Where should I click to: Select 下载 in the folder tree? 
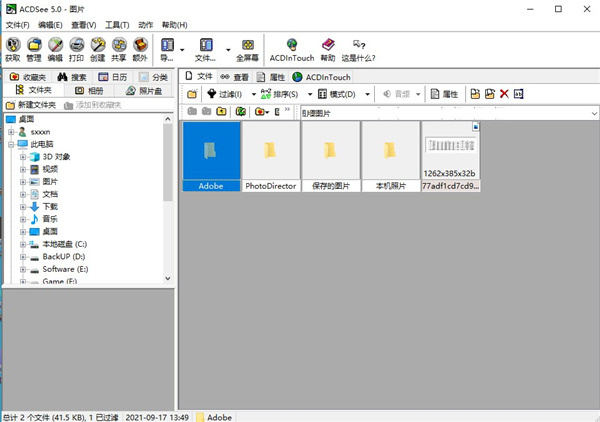pos(50,206)
